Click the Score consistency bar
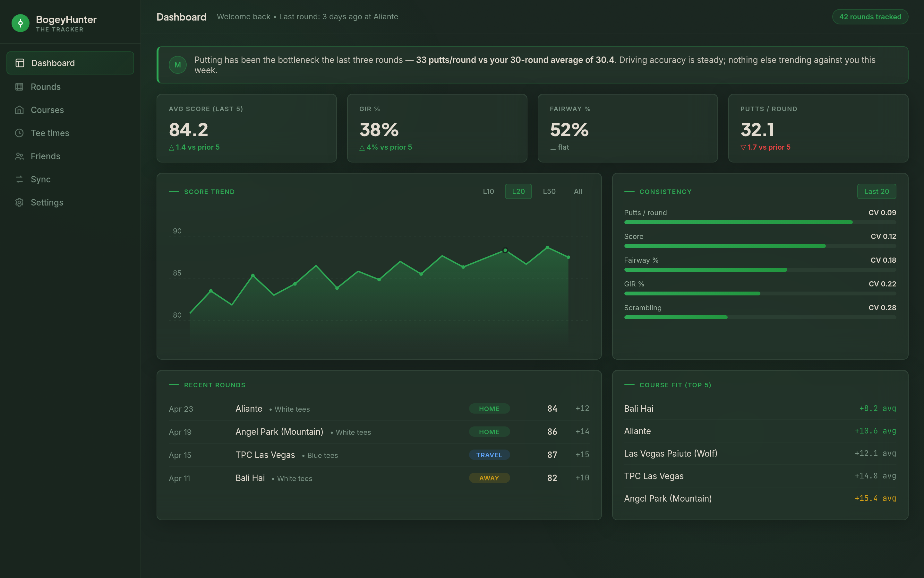924x578 pixels. (x=760, y=246)
